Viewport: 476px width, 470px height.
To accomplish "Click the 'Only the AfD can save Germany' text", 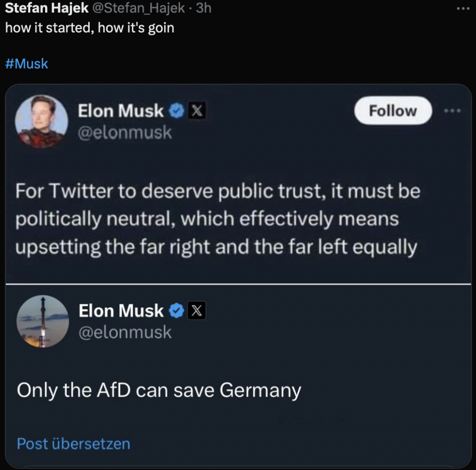I will tap(159, 390).
